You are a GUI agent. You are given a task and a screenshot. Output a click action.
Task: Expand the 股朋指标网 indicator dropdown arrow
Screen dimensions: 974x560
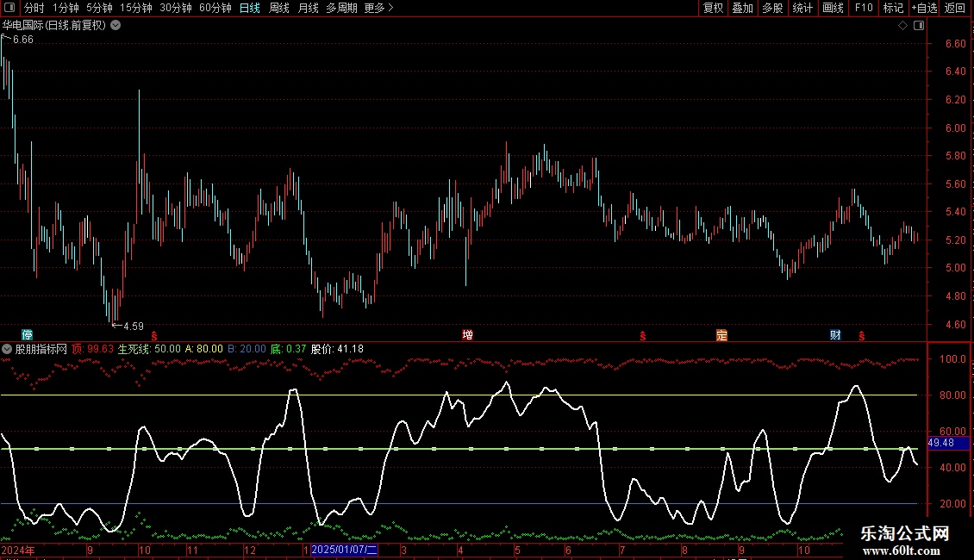pos(7,349)
